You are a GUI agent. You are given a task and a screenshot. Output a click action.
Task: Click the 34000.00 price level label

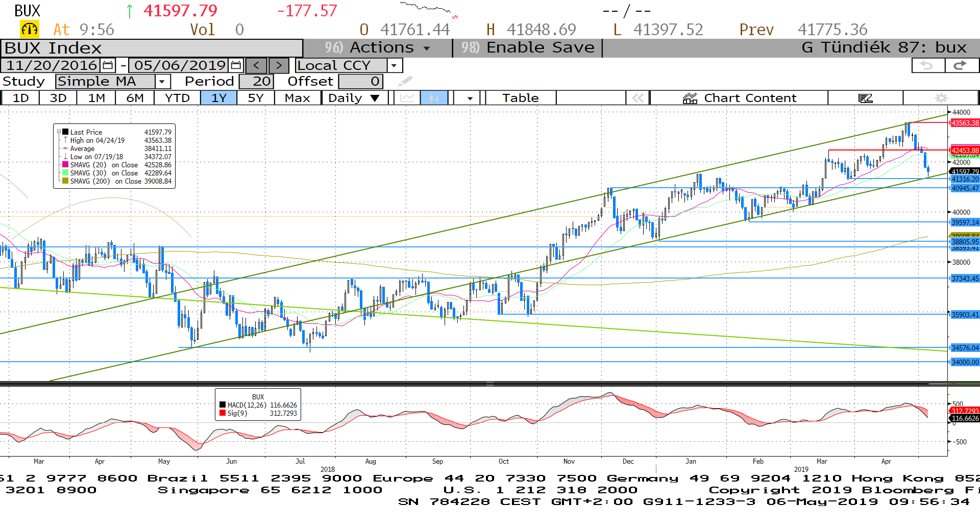pyautogui.click(x=965, y=362)
